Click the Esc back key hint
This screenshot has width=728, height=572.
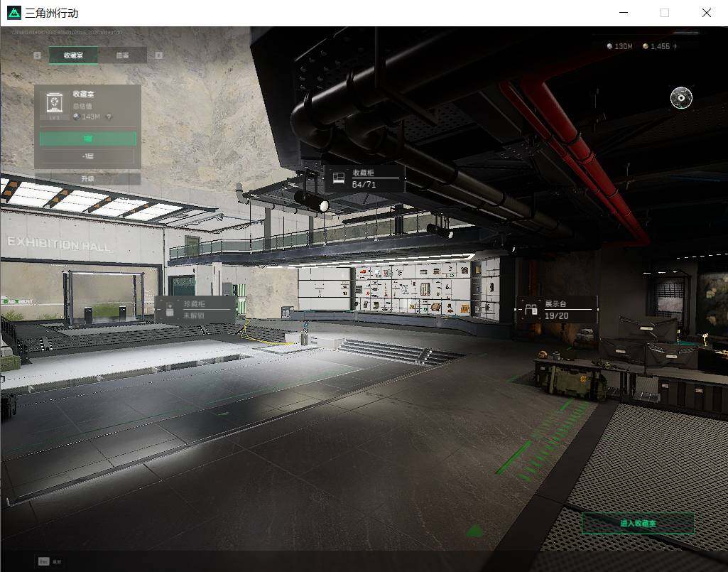[43, 561]
